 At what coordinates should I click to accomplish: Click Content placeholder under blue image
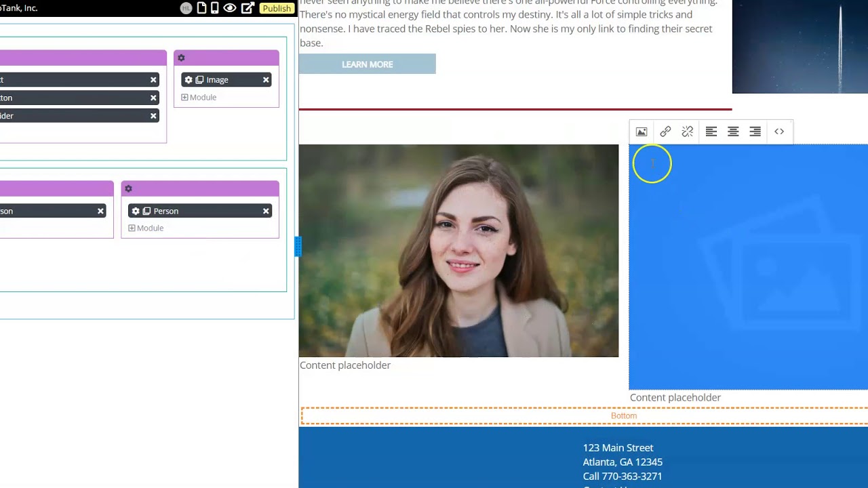pyautogui.click(x=675, y=398)
